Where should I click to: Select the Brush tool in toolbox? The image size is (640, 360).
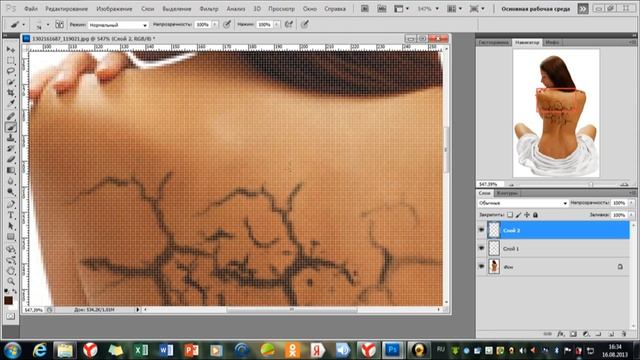(x=11, y=127)
